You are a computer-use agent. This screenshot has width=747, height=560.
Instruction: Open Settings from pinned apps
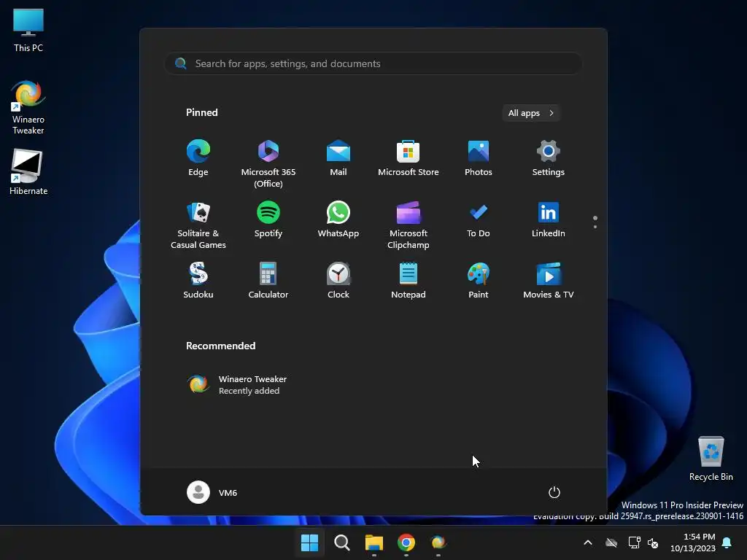click(549, 158)
